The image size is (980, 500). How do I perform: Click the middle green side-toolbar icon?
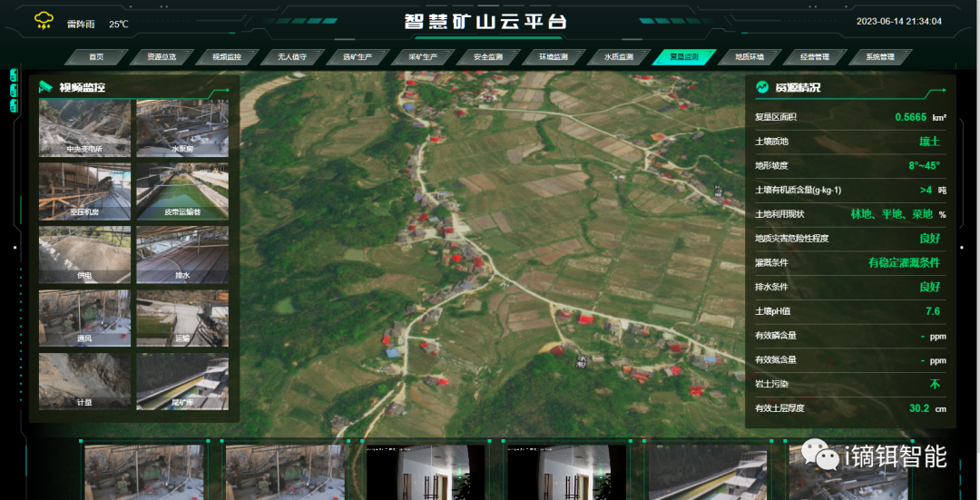point(15,91)
